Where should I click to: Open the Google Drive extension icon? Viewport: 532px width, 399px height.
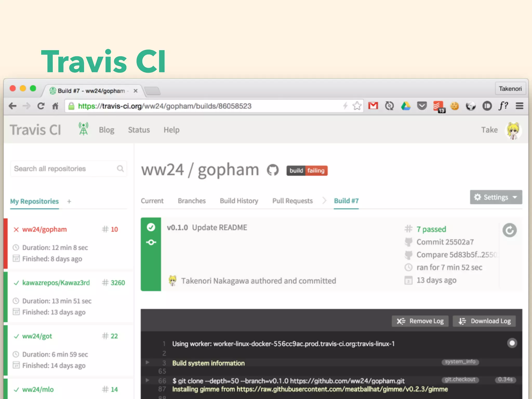click(405, 106)
